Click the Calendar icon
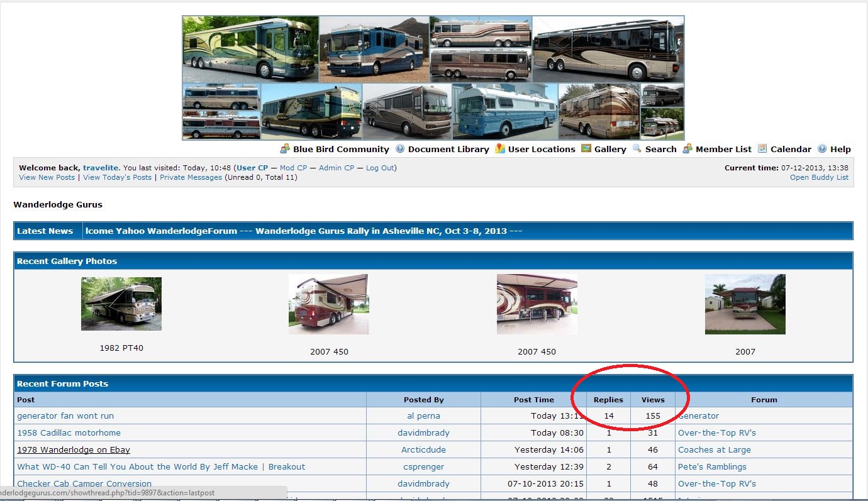 click(762, 149)
